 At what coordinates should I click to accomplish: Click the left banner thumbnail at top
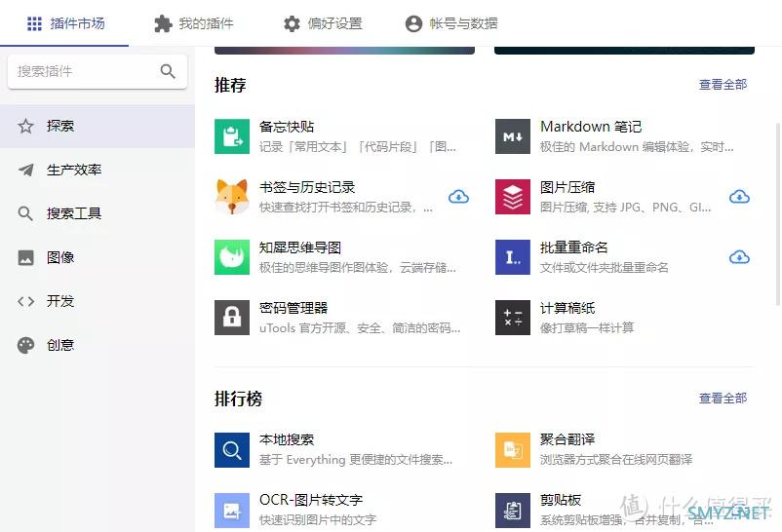coord(344,51)
